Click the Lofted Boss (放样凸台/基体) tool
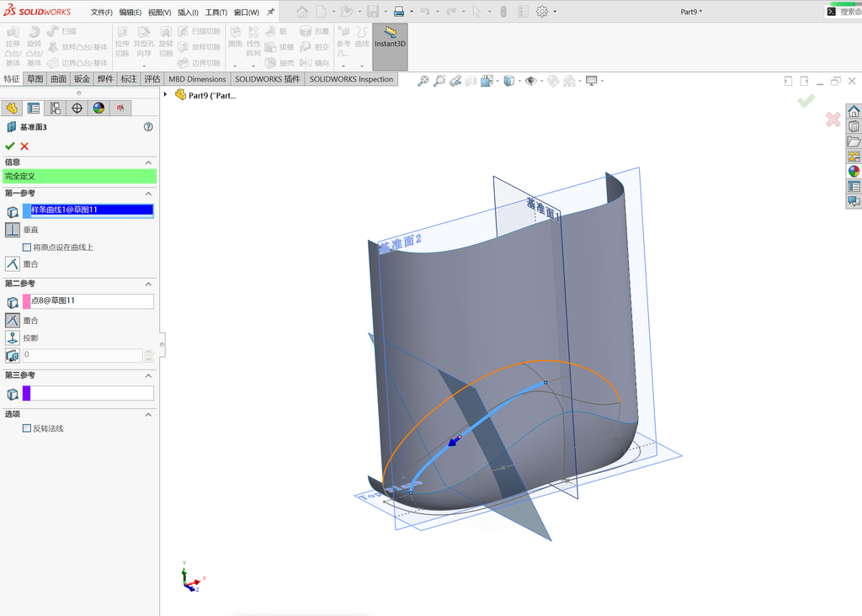Screen dimensions: 862x616 tap(77, 47)
